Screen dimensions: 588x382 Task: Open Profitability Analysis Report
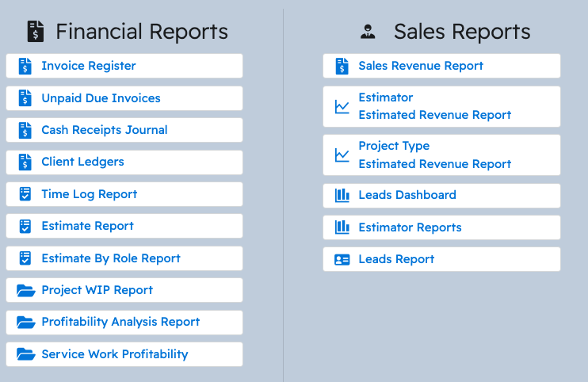(124, 323)
